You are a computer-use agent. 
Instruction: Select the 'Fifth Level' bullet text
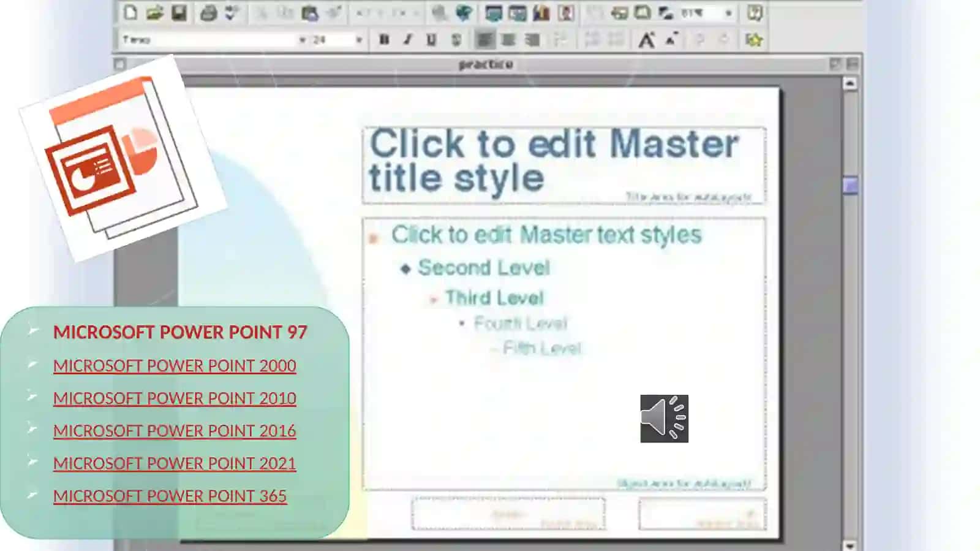click(542, 348)
